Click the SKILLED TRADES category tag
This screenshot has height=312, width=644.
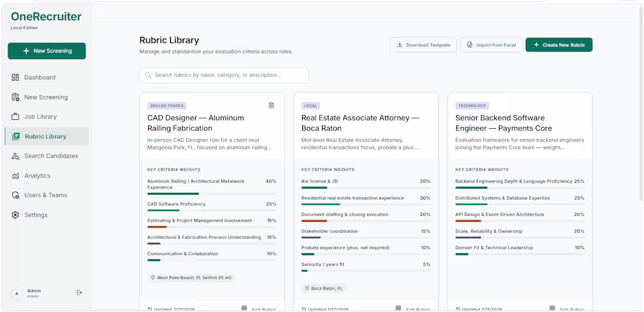click(x=167, y=105)
